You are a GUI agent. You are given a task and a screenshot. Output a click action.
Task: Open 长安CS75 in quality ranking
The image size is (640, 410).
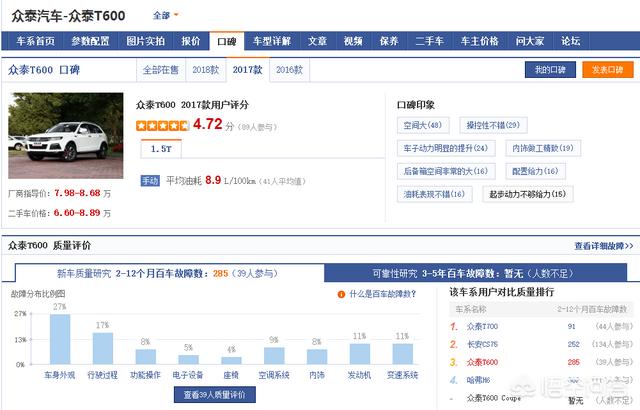482,344
